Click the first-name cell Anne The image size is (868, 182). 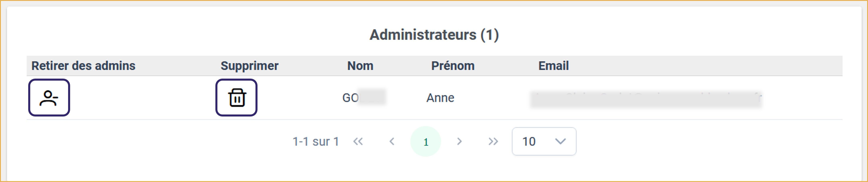[x=440, y=98]
